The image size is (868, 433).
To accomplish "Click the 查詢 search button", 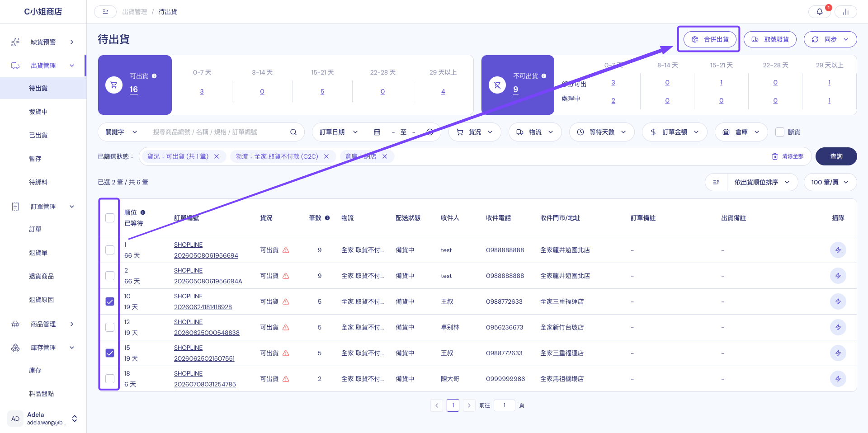I will click(836, 156).
